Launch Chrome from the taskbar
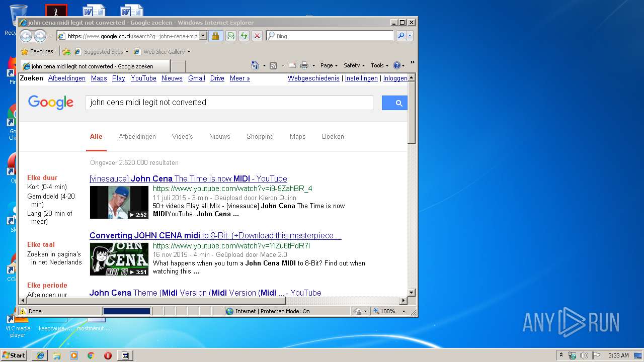644x362 pixels. click(x=91, y=355)
